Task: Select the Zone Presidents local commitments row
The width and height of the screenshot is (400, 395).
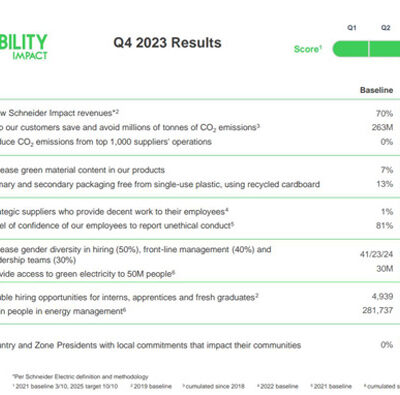Action: [x=200, y=345]
